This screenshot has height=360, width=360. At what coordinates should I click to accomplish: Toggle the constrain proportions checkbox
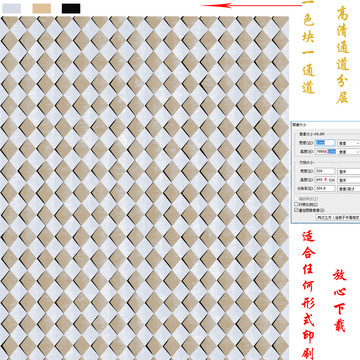296,204
